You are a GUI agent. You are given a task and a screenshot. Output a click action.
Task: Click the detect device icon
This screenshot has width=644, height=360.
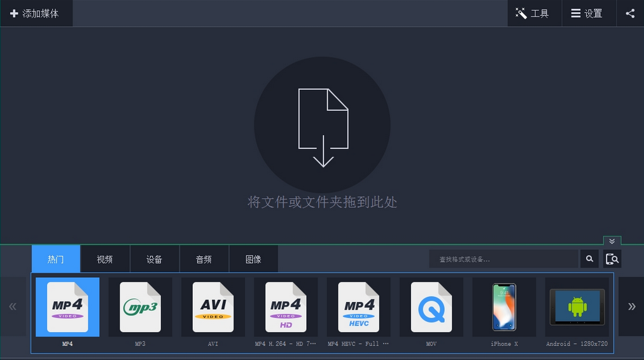(x=612, y=259)
